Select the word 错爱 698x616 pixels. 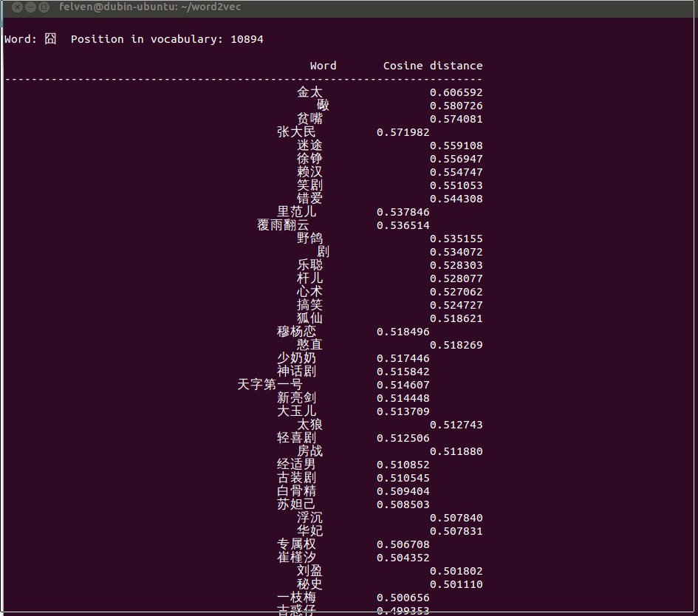[x=309, y=199]
